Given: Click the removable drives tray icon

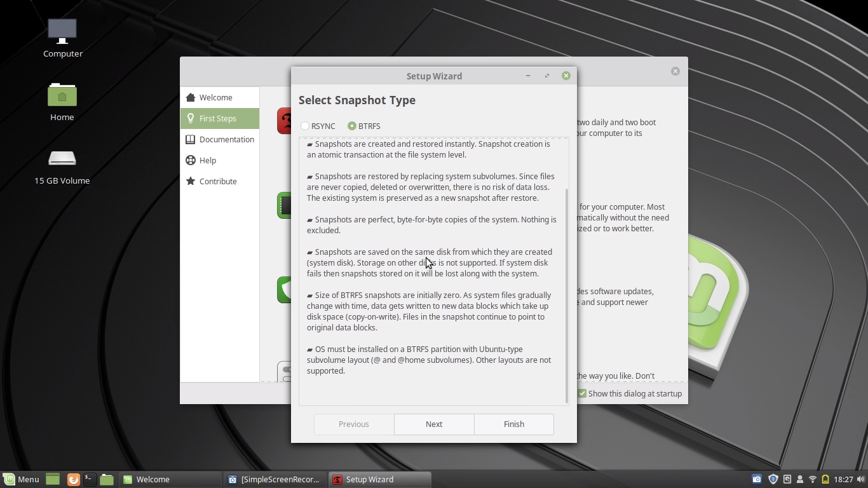Looking at the screenshot, I should tap(787, 479).
